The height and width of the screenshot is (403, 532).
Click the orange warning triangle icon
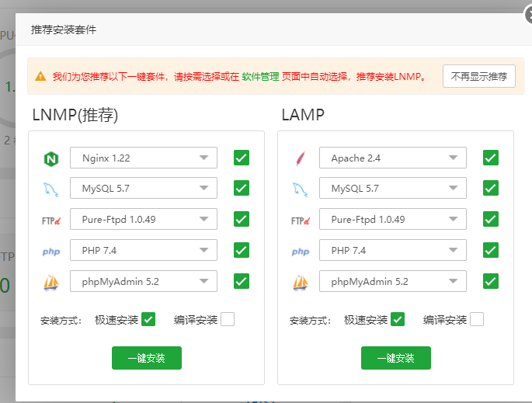tap(40, 76)
